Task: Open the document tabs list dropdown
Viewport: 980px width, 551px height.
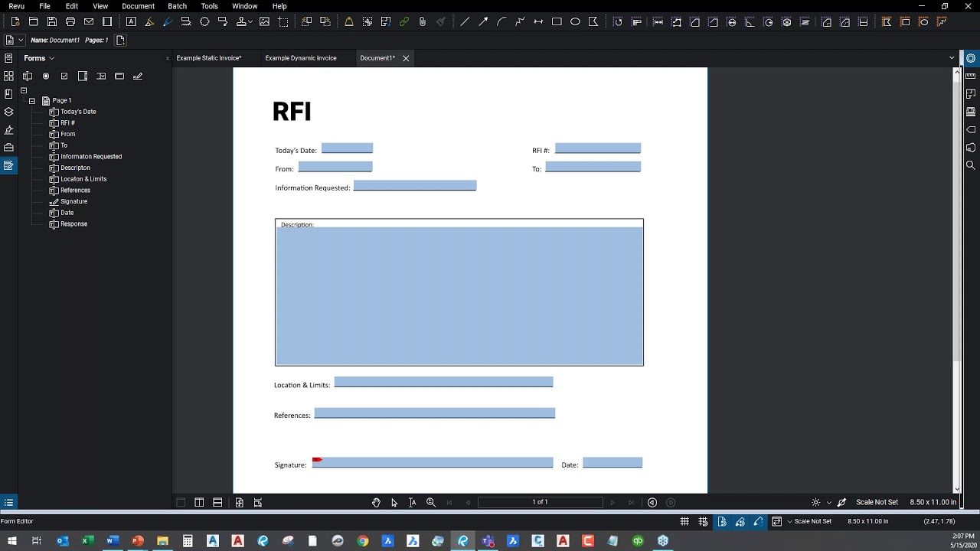Action: pyautogui.click(x=952, y=58)
